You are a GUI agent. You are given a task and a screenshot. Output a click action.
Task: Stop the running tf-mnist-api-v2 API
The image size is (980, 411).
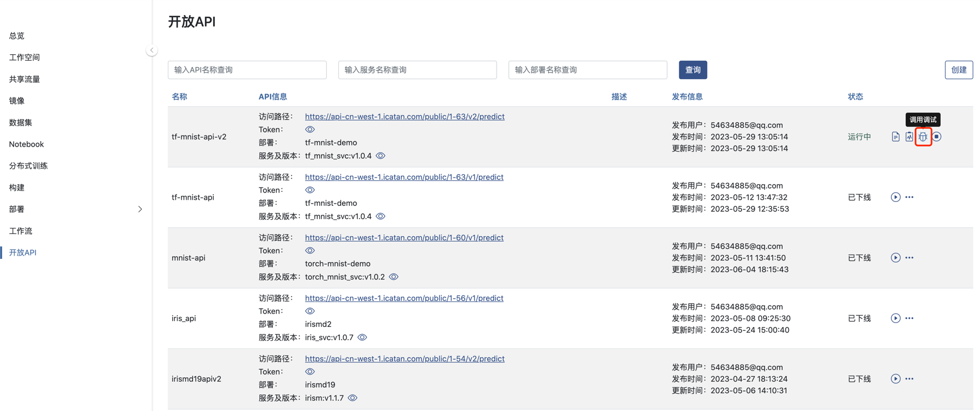(x=937, y=137)
